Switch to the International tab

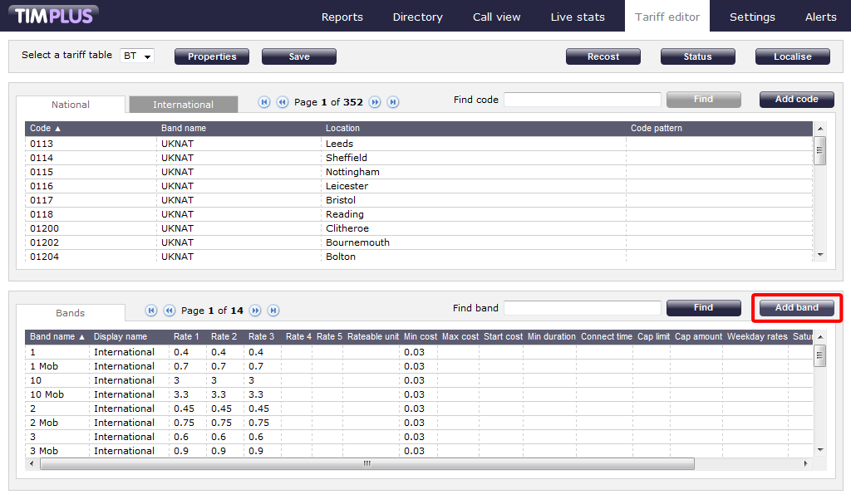[183, 105]
